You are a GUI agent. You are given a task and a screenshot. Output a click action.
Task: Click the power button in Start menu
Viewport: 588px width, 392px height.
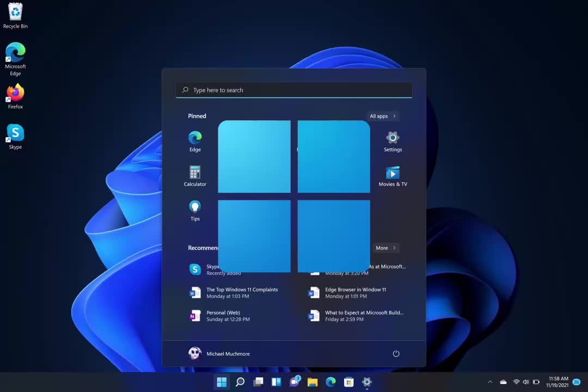[x=396, y=353]
